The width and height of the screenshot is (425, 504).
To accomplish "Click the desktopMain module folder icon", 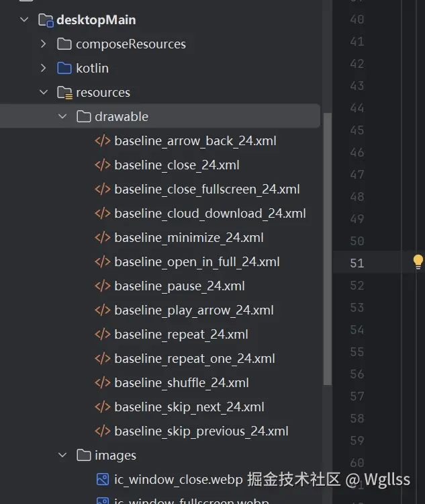I will pyautogui.click(x=46, y=20).
